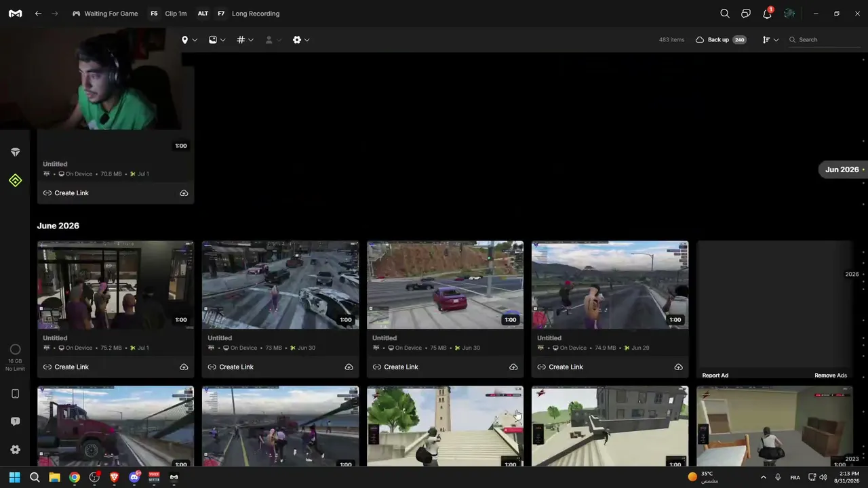Open the system volume icon
868x488 pixels.
tap(823, 477)
